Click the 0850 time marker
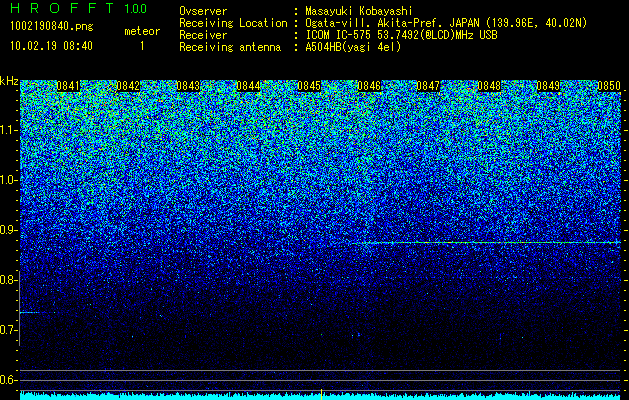The width and height of the screenshot is (629, 400). click(609, 86)
